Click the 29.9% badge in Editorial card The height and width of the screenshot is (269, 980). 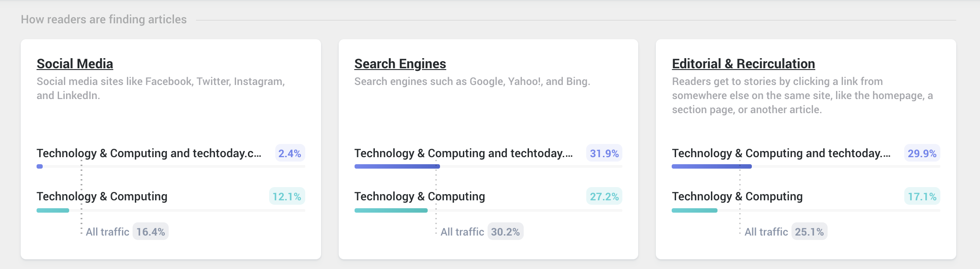point(922,153)
